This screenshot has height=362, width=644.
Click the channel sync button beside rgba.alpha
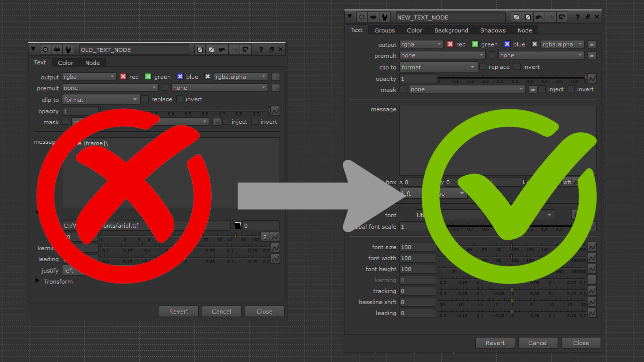[x=592, y=44]
